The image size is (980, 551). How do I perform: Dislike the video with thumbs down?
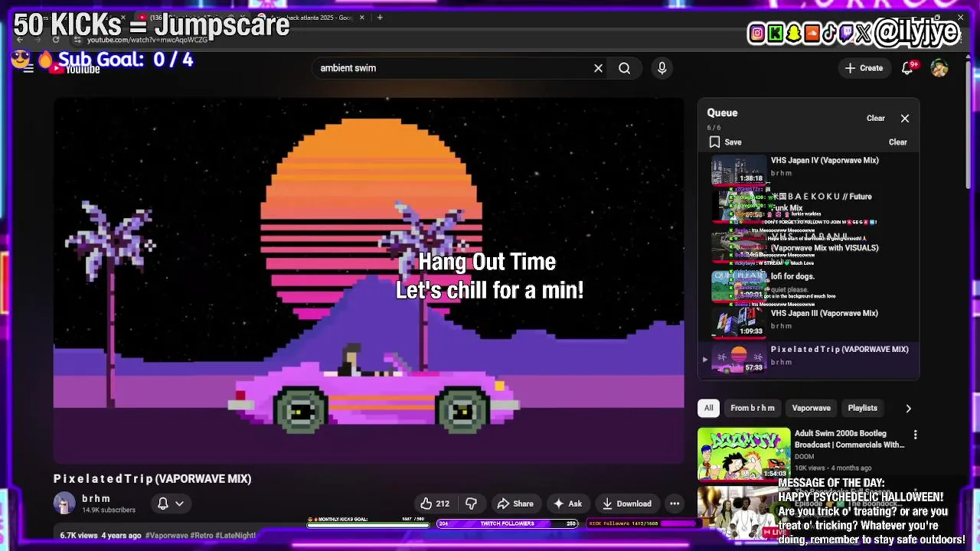pyautogui.click(x=472, y=504)
